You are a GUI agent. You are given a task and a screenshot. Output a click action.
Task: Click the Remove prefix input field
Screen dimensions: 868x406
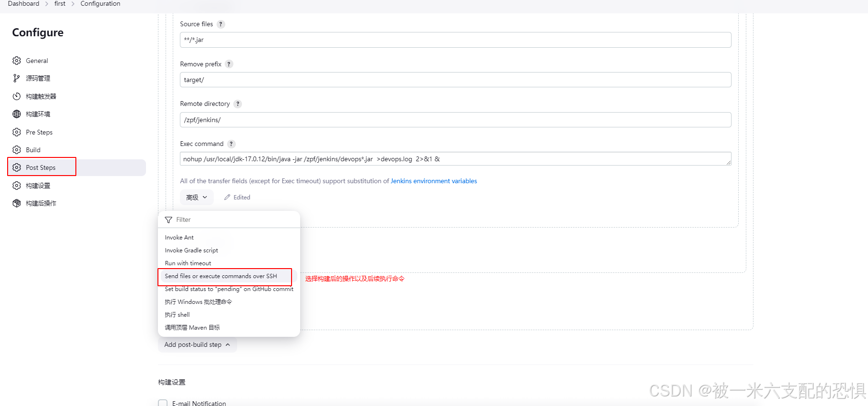(x=456, y=80)
